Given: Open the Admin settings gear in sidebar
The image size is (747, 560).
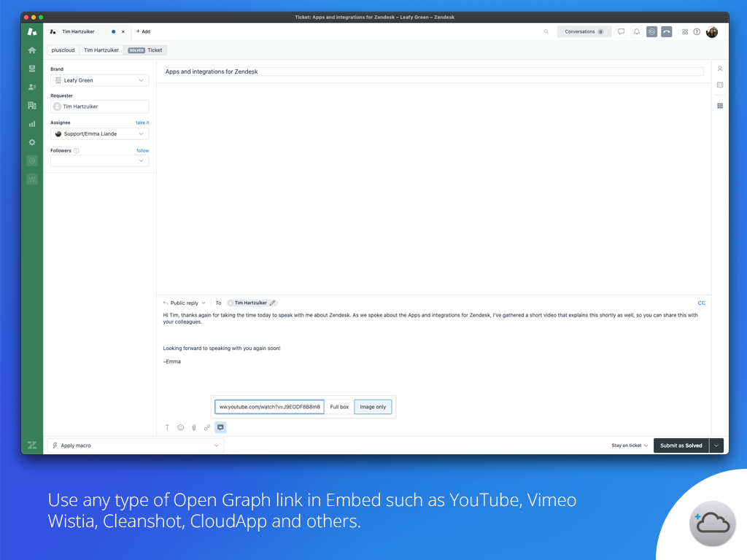Looking at the screenshot, I should pos(31,141).
